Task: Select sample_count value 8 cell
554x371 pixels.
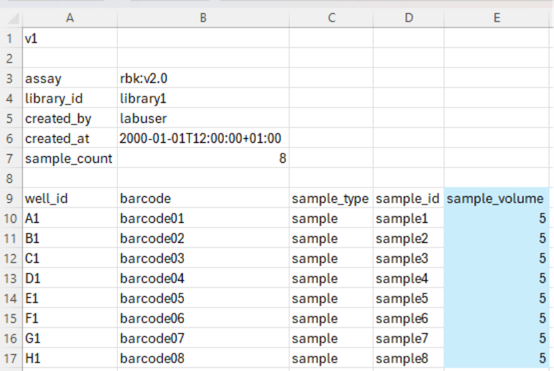Action: (203, 158)
